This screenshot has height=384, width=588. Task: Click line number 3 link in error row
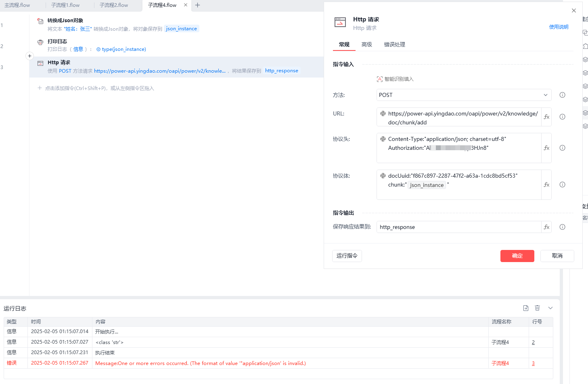533,363
